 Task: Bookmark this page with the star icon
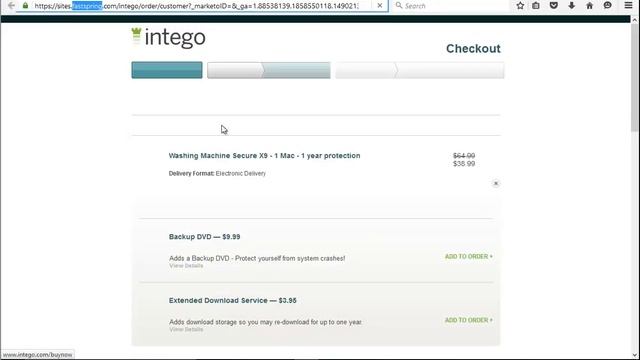coord(520,6)
